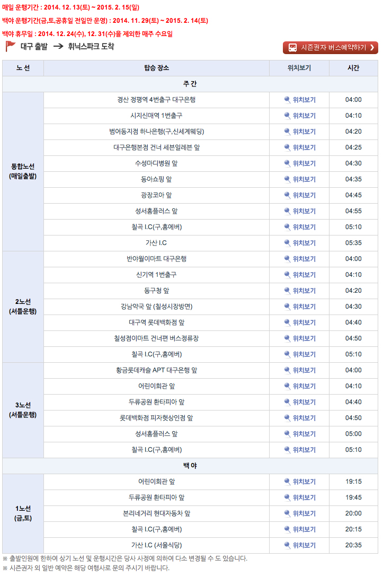Click magnifier icon for 두류공원 환타피아 앞 at 04:40
This screenshot has width=392, height=576.
pos(288,402)
